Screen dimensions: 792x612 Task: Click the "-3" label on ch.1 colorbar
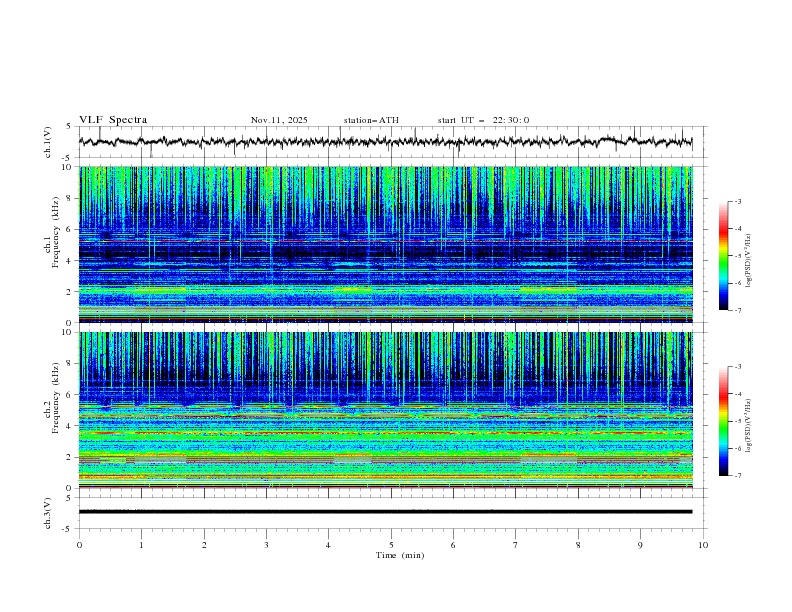point(738,201)
